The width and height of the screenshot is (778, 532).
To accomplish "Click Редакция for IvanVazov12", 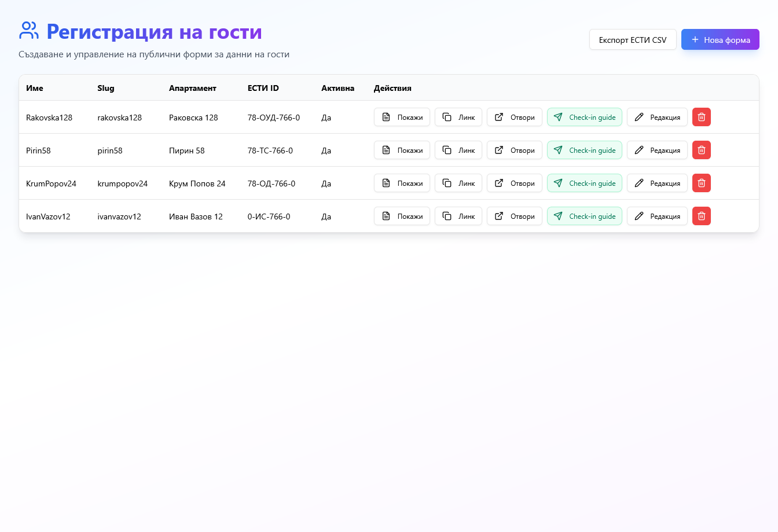I will pos(657,216).
